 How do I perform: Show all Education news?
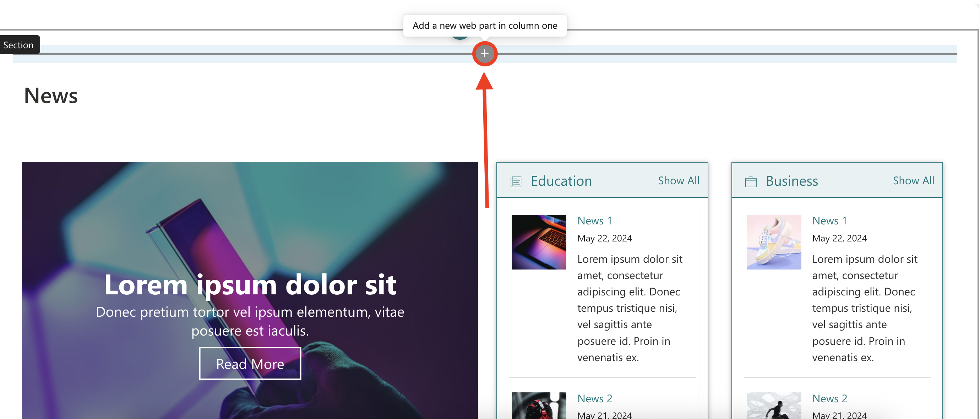click(x=678, y=180)
